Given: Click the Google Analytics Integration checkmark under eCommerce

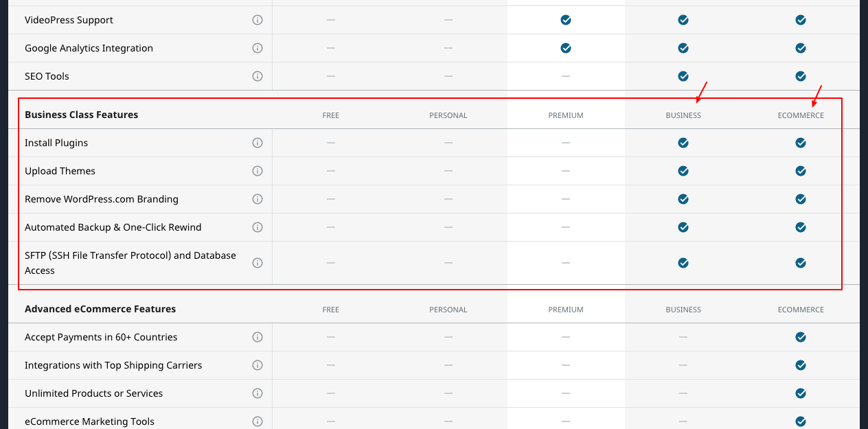Looking at the screenshot, I should coord(800,48).
